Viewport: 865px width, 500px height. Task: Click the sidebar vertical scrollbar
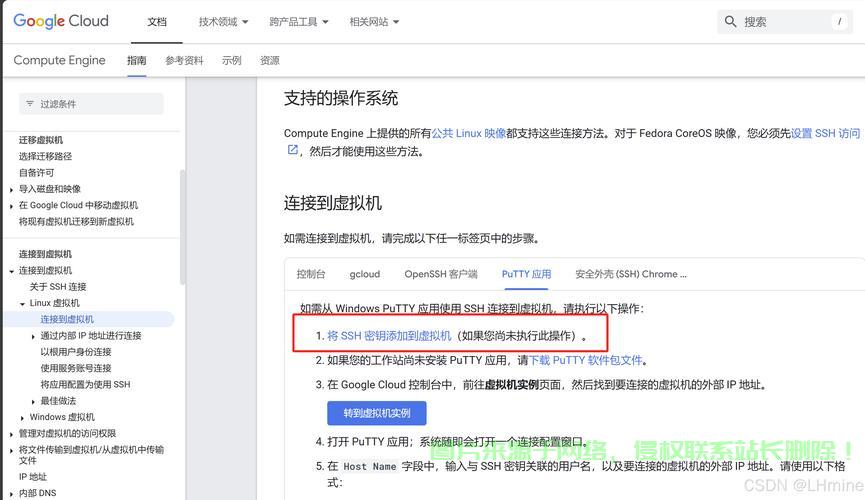tap(183, 226)
